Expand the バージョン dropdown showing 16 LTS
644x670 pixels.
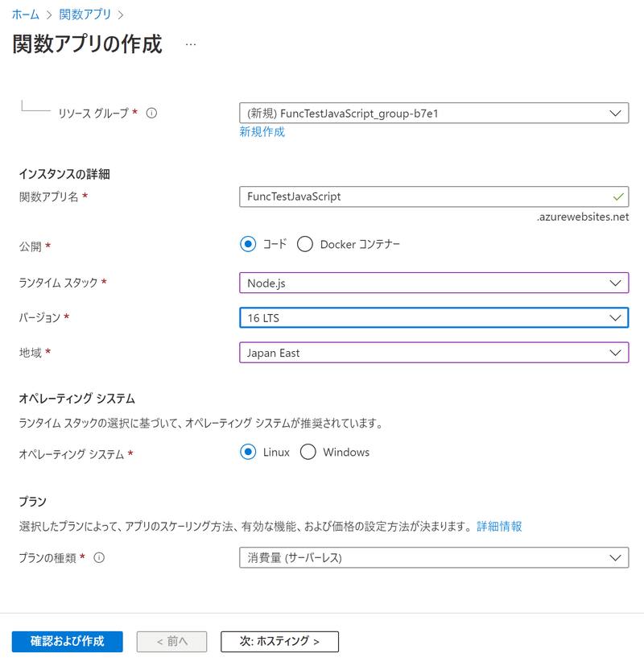pos(435,317)
